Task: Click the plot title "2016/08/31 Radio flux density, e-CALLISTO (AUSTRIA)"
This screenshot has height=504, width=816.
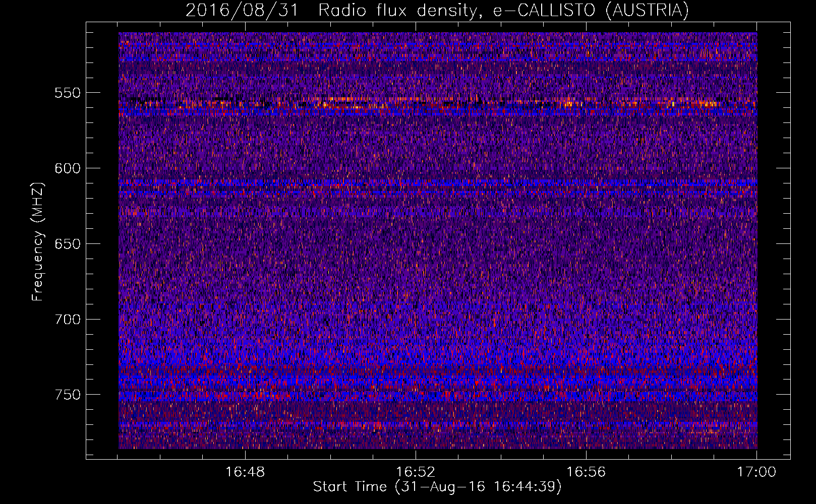Action: pos(437,10)
